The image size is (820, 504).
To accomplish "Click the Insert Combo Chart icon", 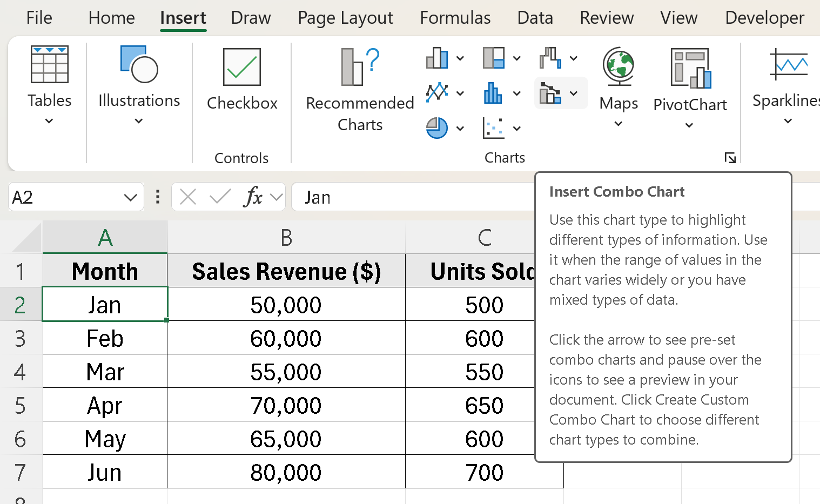I will pos(550,93).
